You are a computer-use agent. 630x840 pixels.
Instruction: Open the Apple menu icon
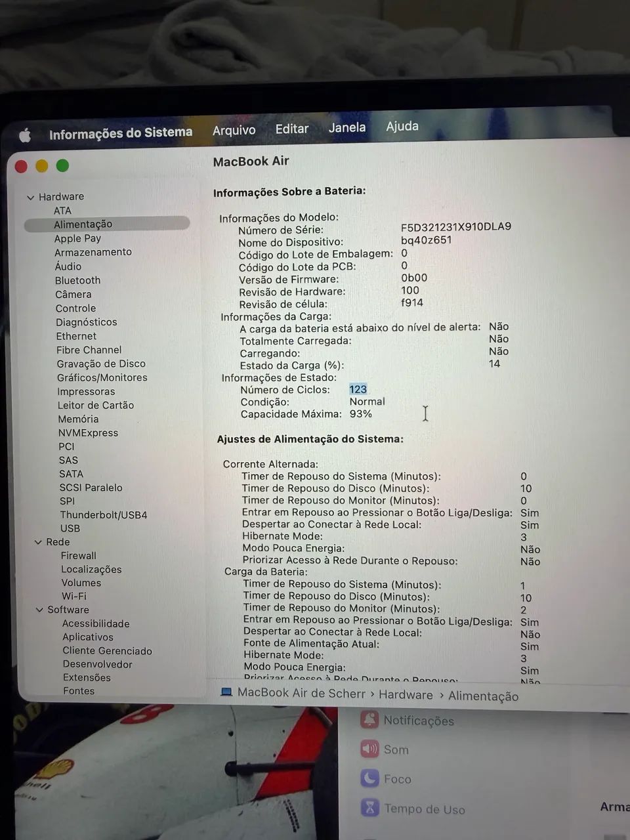tap(25, 136)
